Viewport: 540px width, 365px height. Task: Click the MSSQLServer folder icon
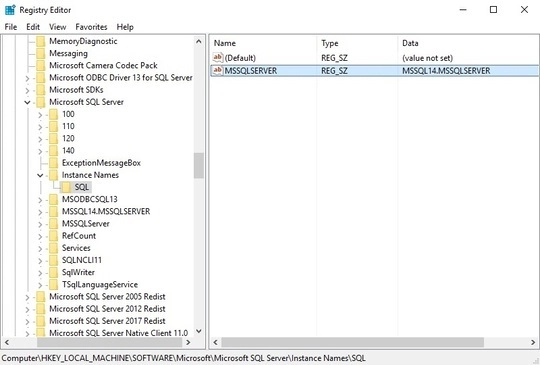coord(53,224)
